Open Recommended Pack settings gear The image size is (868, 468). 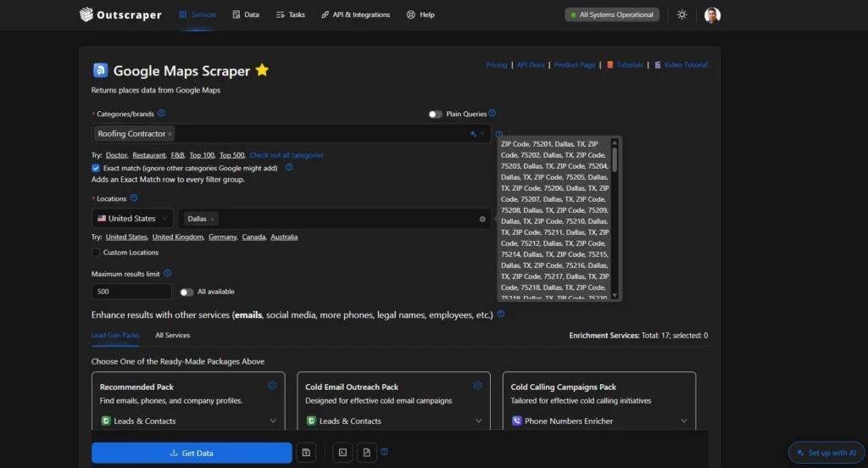pos(272,386)
